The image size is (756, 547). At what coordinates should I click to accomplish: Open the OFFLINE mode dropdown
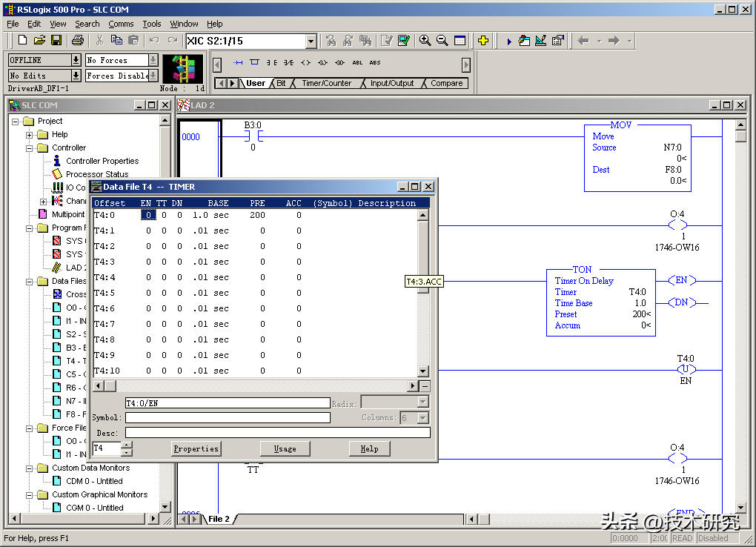click(76, 60)
